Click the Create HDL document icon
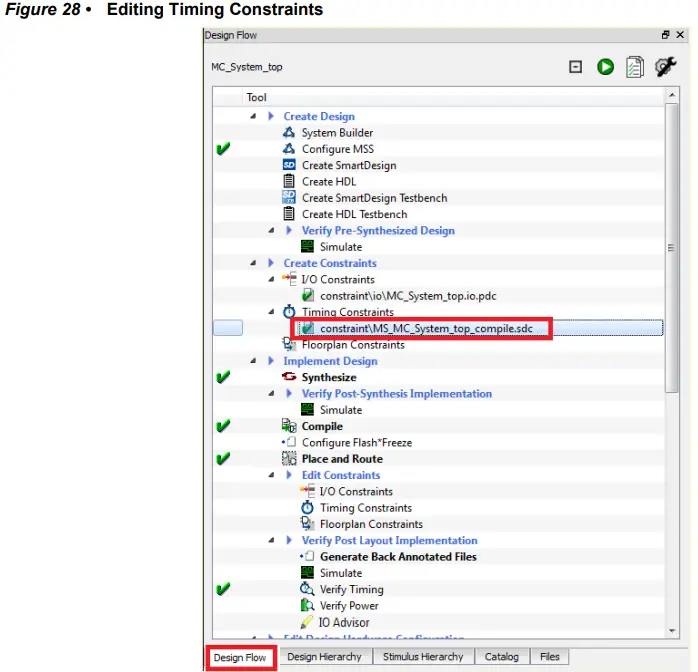 (289, 182)
